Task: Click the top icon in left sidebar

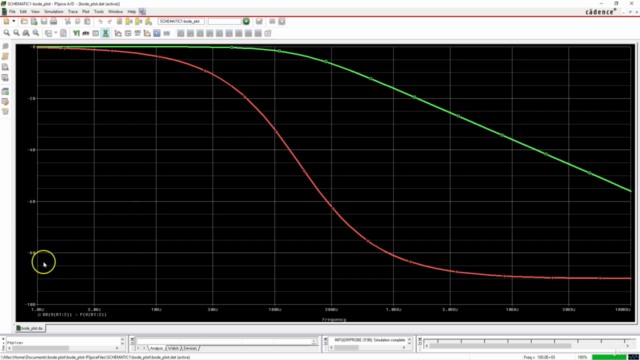Action: 5,46
